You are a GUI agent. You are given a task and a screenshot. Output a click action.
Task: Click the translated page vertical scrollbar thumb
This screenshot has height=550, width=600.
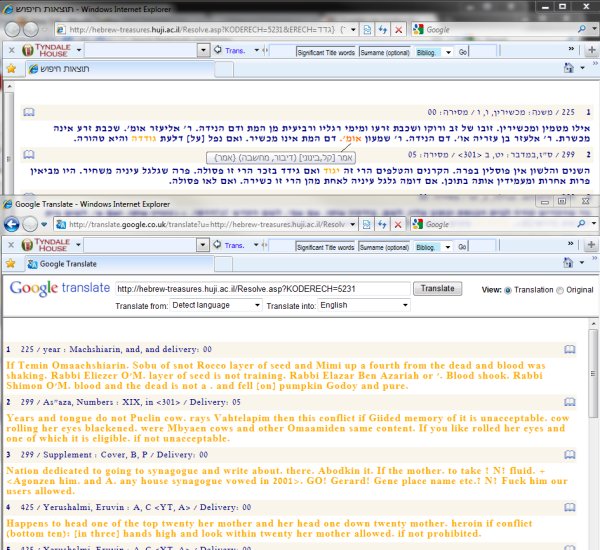coord(593,373)
